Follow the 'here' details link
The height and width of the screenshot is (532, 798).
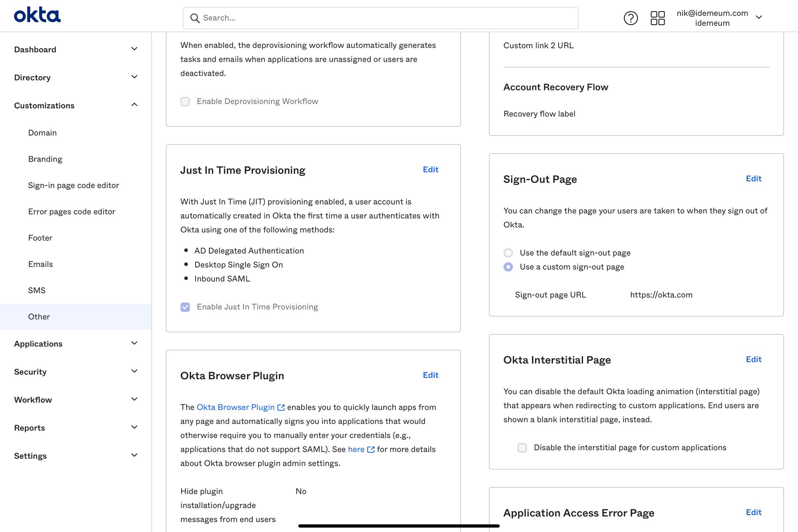tap(356, 449)
